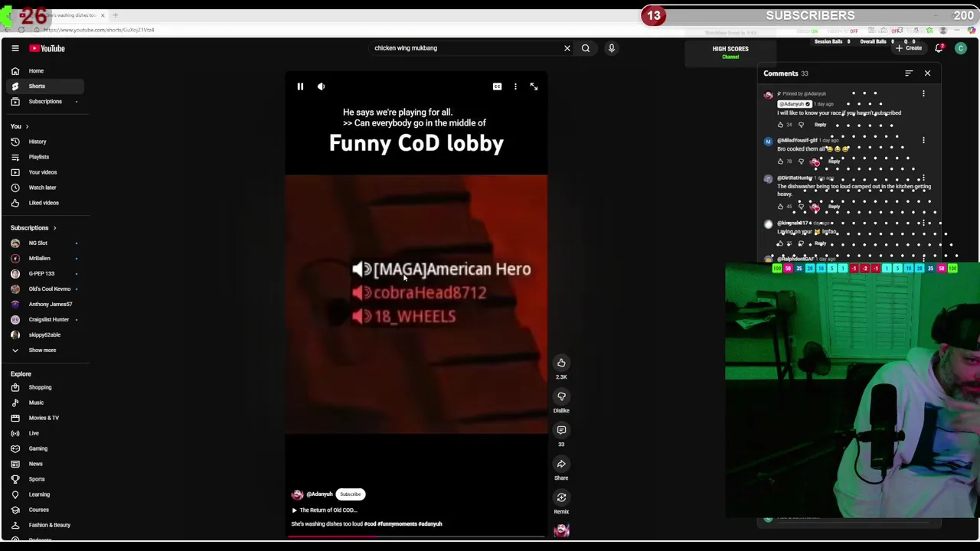This screenshot has height=551, width=980.
Task: Open the @Adanyuh channel link
Action: pos(319,494)
